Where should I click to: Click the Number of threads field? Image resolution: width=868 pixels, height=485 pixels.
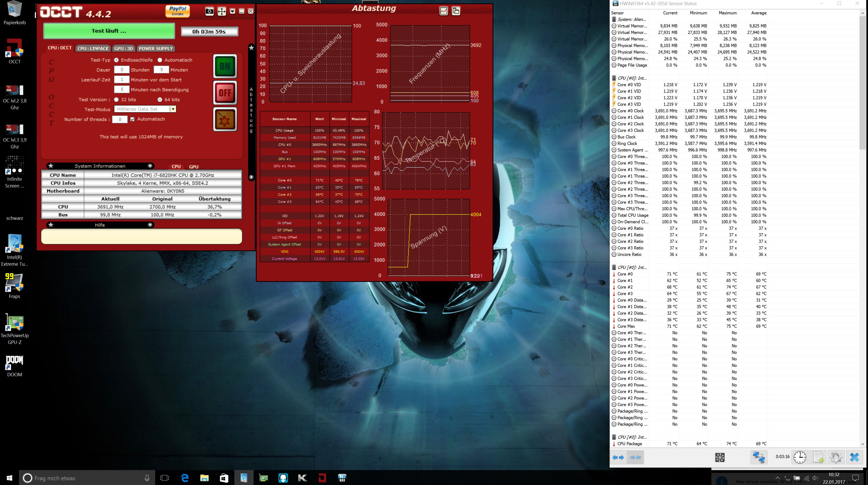point(120,119)
